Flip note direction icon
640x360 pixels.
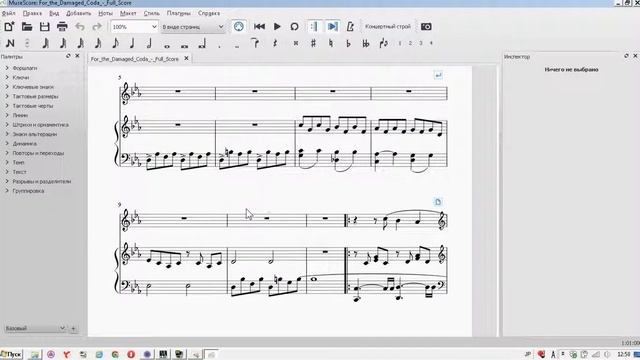click(383, 43)
